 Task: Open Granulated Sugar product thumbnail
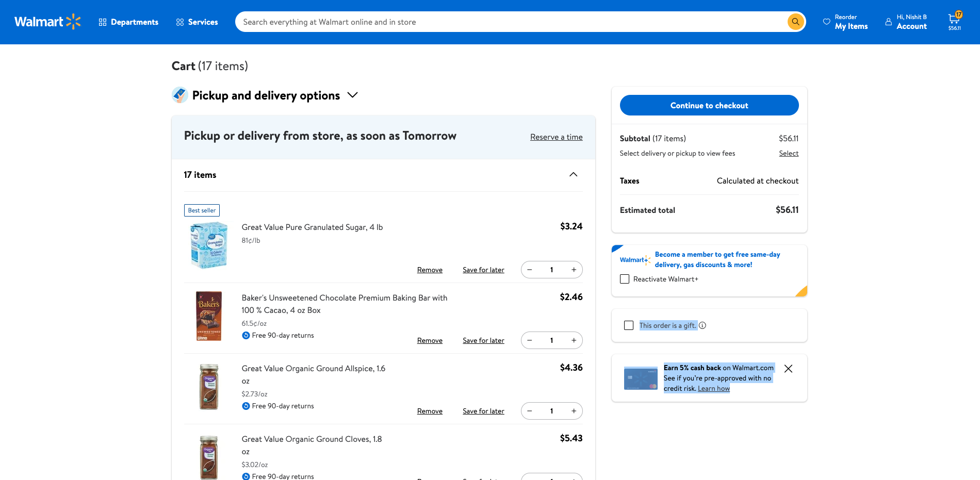209,245
